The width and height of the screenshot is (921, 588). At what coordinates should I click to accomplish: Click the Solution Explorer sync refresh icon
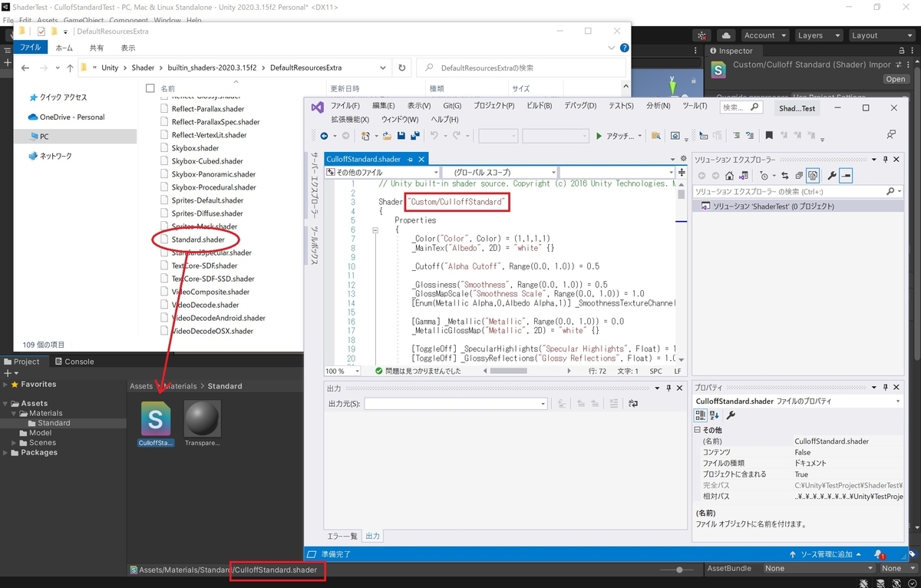pos(784,175)
